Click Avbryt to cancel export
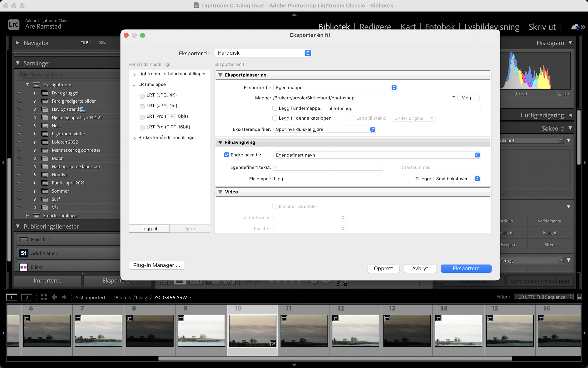 pos(420,268)
